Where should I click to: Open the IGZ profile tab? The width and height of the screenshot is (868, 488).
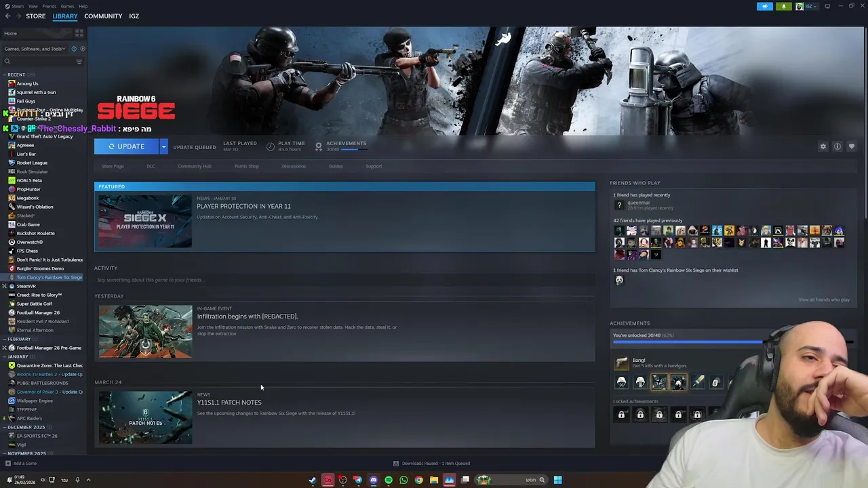coord(134,16)
